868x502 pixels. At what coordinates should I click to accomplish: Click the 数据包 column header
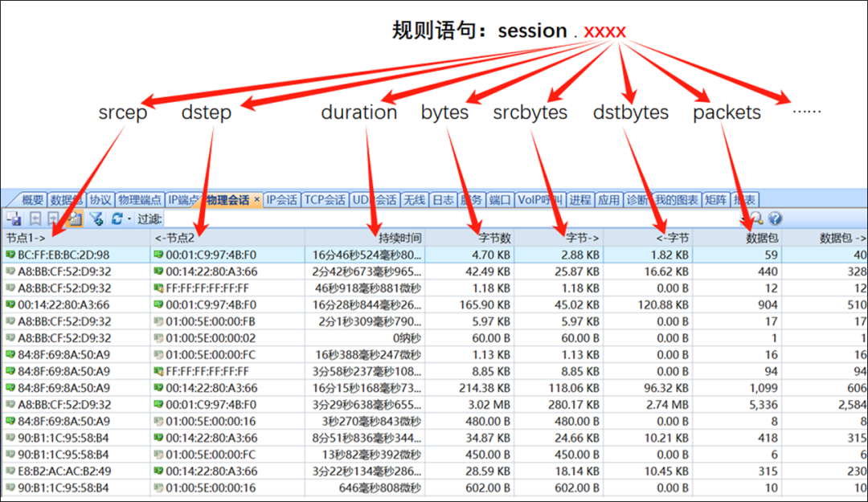pos(737,238)
